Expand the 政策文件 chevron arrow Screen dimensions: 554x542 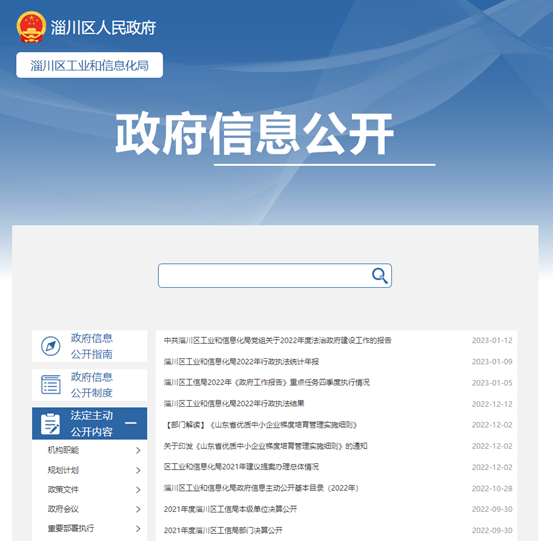tap(138, 490)
